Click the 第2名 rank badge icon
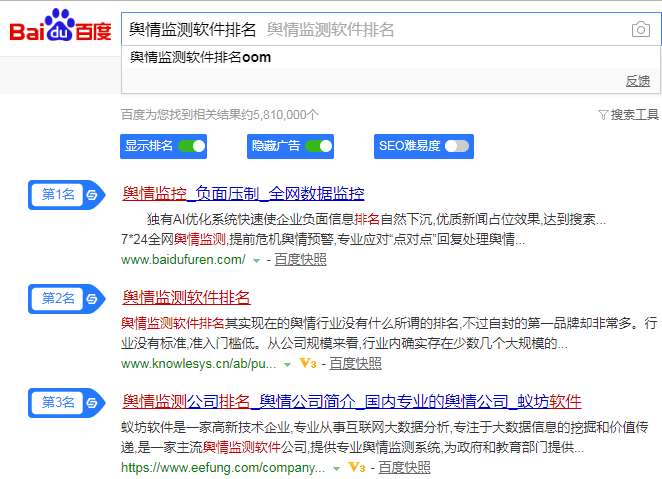This screenshot has height=479, width=662. (x=67, y=299)
